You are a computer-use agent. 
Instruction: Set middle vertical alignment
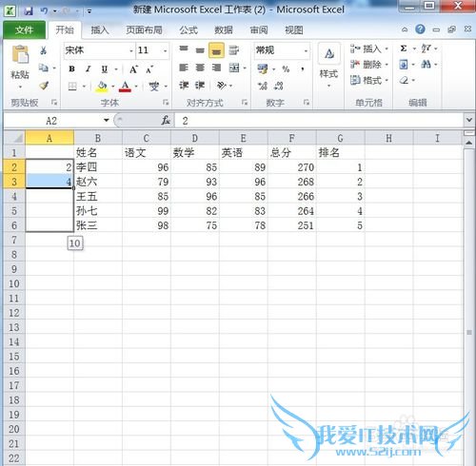tap(200, 50)
